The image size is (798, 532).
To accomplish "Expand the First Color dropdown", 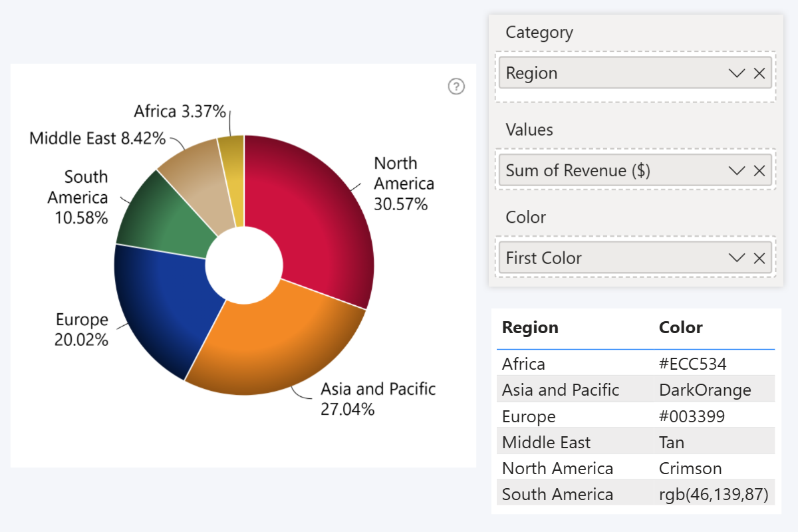I will (x=736, y=258).
